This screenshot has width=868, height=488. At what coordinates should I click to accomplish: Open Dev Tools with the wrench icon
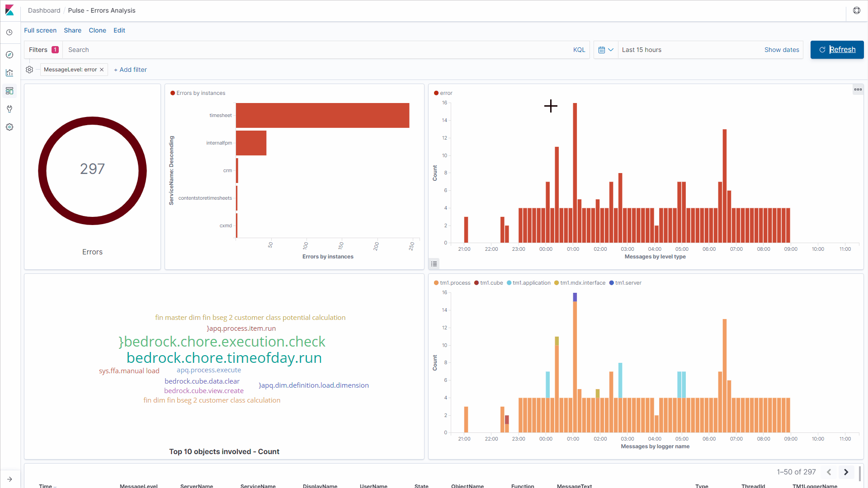[9, 109]
